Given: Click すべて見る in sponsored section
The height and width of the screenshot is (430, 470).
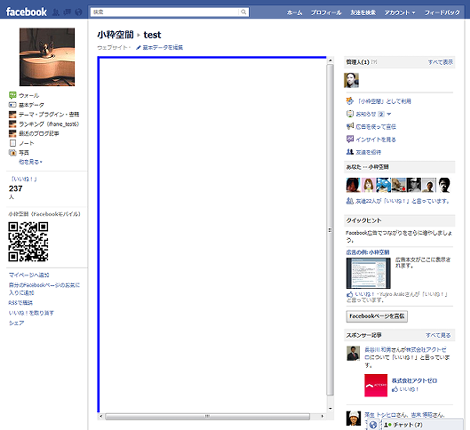Looking at the screenshot, I should (438, 335).
